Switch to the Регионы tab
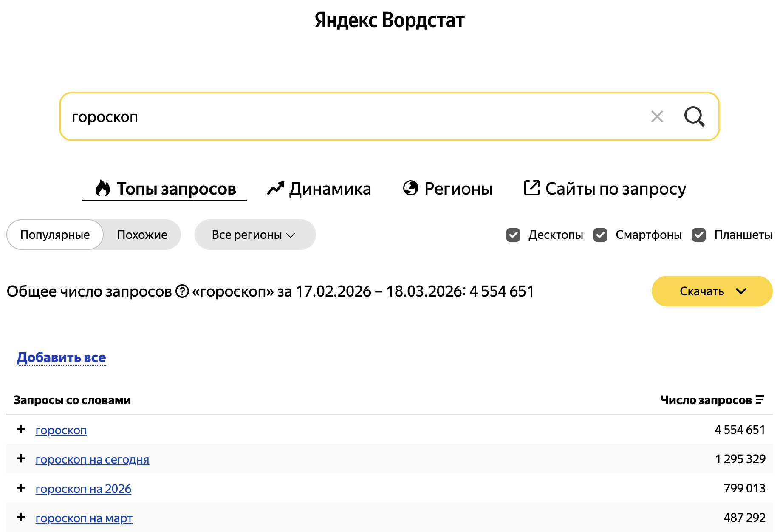 (x=447, y=189)
